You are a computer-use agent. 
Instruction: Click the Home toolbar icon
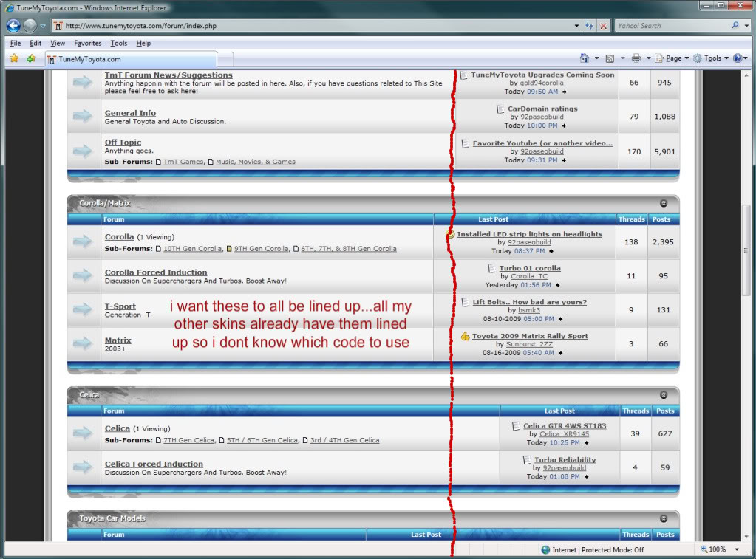585,58
